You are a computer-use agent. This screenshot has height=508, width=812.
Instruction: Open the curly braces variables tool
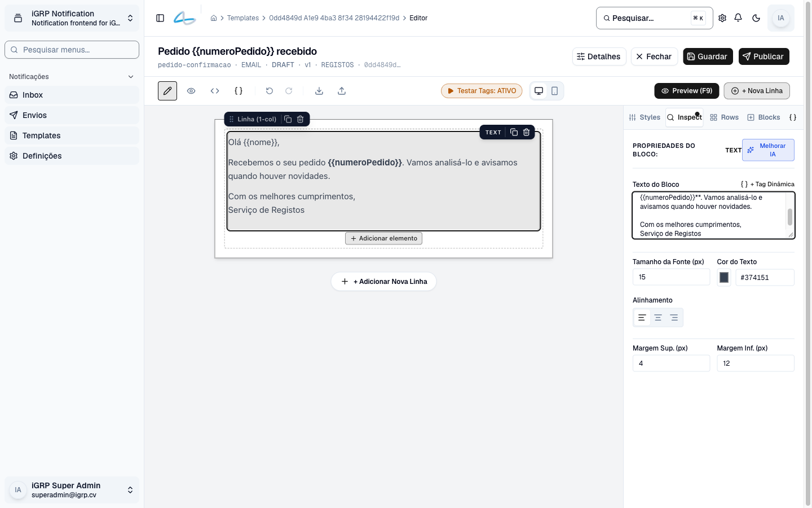239,91
